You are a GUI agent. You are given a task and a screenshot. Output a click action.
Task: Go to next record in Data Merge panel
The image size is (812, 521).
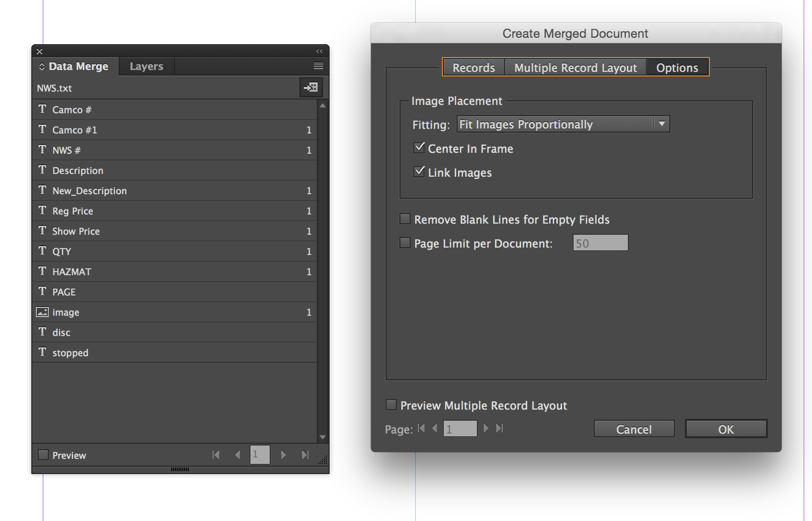point(283,455)
